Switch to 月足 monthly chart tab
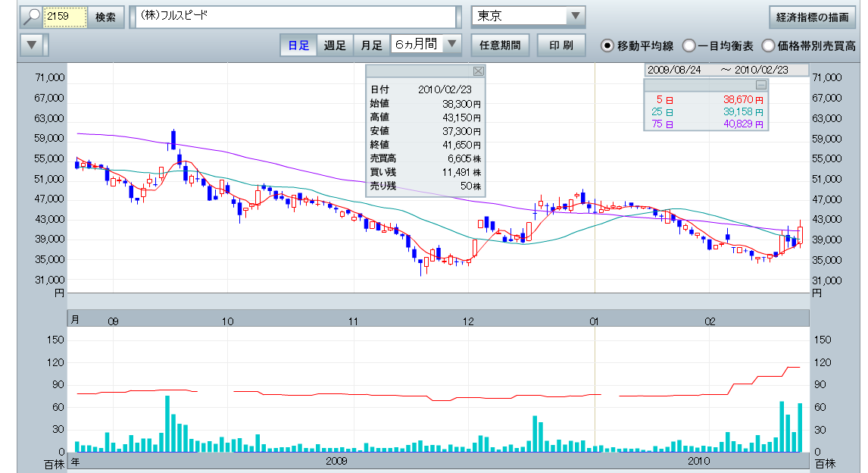Screen dimensions: 868x473 coord(371,45)
